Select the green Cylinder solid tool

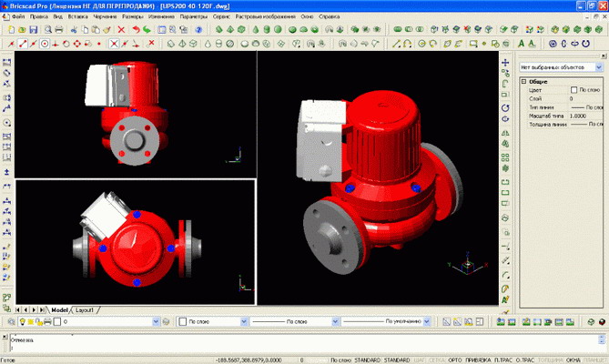click(x=267, y=29)
